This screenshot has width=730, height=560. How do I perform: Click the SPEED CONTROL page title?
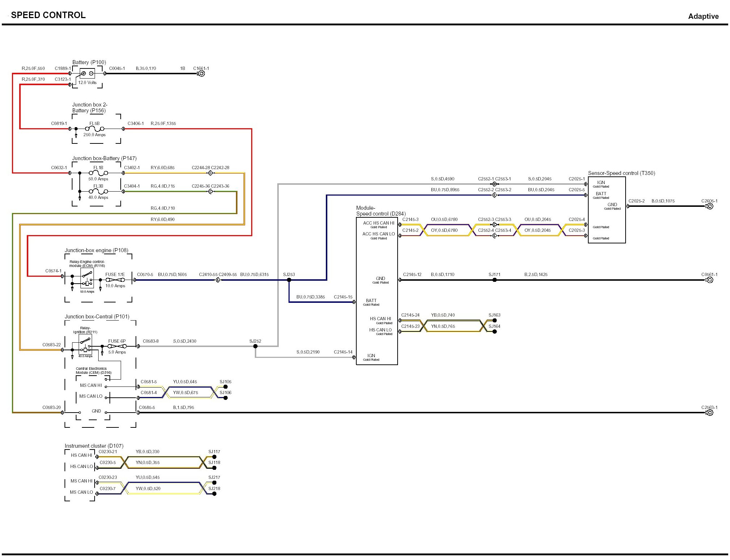click(48, 15)
